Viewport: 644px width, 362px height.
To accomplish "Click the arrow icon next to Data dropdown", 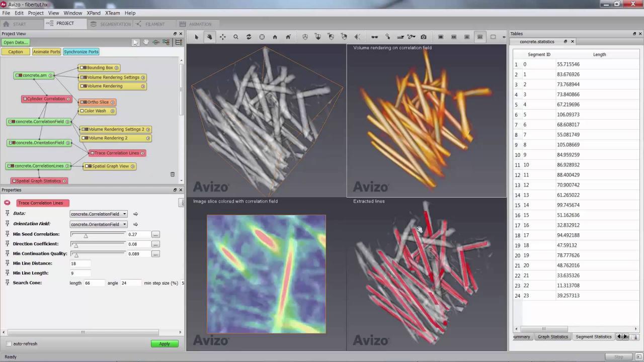I will 135,214.
